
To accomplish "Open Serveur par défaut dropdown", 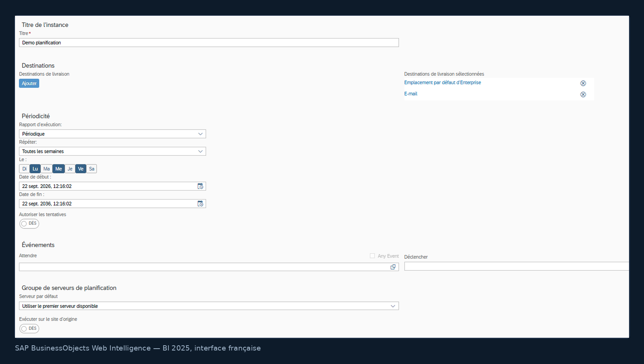I will pyautogui.click(x=209, y=306).
